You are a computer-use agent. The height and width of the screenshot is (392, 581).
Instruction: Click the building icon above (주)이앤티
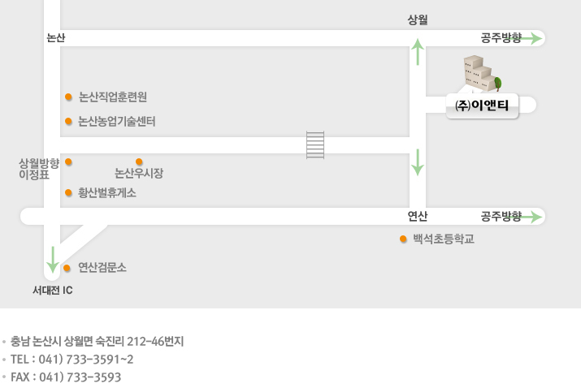[483, 74]
